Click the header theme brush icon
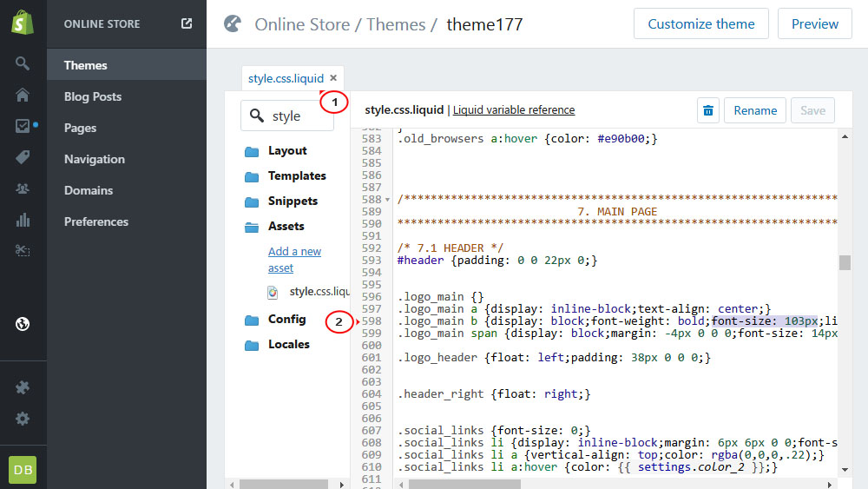 233,23
